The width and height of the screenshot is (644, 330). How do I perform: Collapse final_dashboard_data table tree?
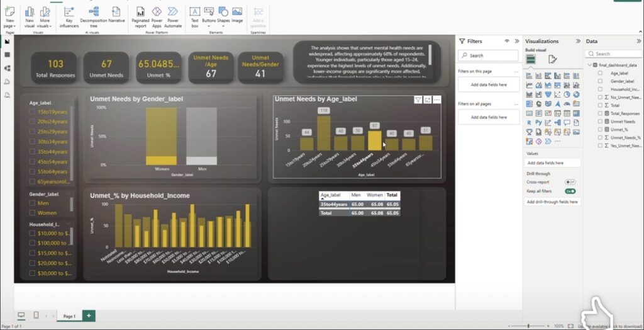click(590, 65)
